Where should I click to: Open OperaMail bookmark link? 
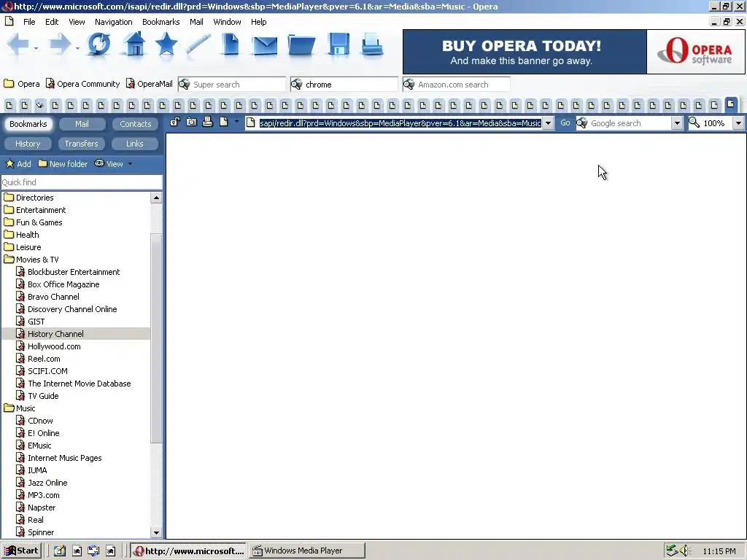click(149, 84)
